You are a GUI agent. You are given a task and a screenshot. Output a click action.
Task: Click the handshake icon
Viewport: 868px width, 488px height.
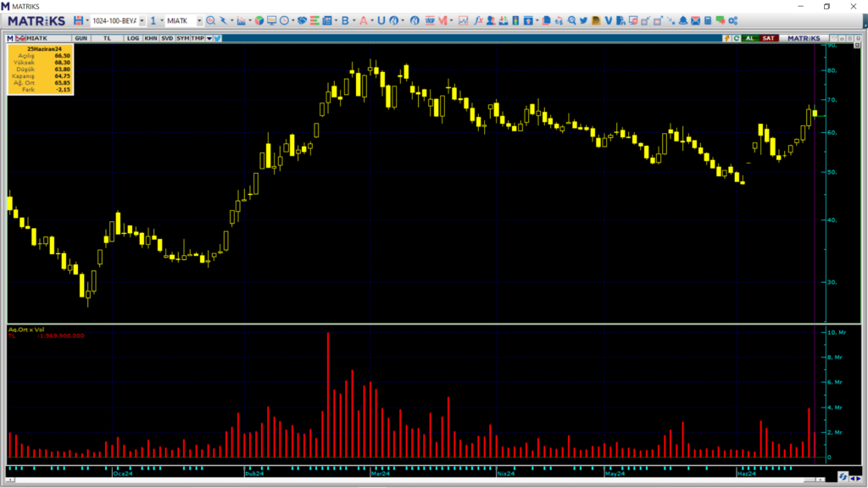(302, 20)
